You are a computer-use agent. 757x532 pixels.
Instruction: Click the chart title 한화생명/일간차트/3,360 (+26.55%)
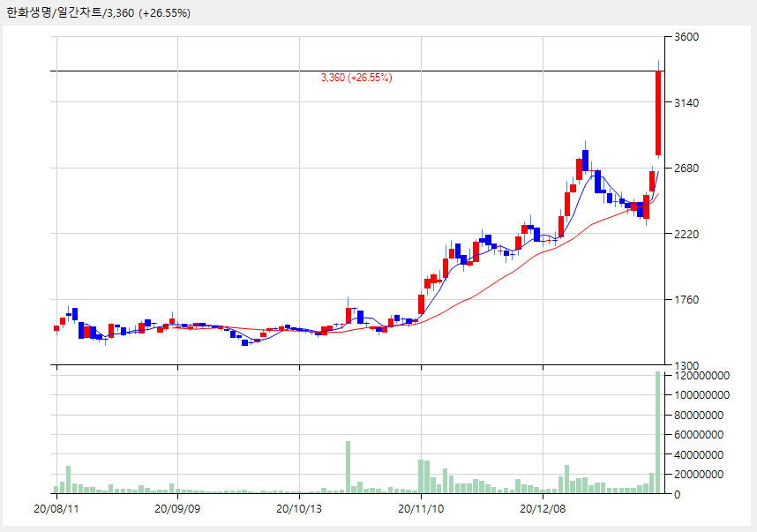(x=99, y=13)
